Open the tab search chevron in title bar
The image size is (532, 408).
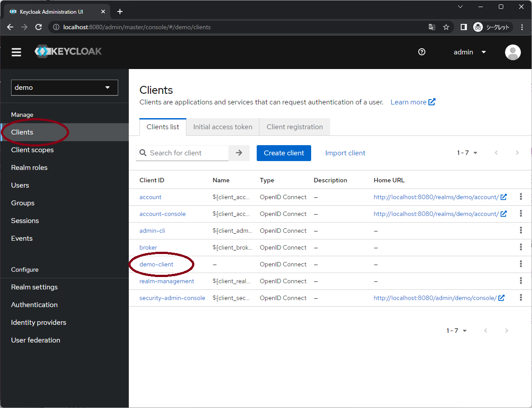coord(460,7)
